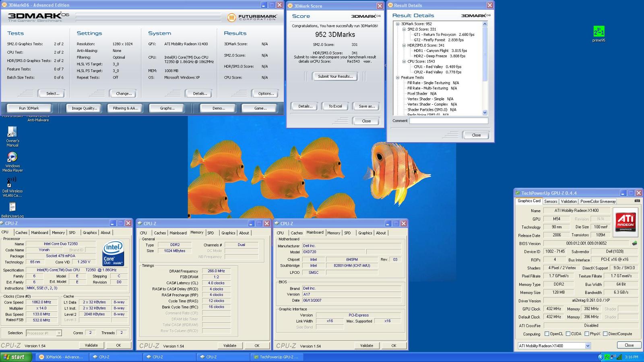Viewport: 644px width, 362px height.
Task: Open Caches tab in CPU-Z window showing processor
Action: click(21, 233)
